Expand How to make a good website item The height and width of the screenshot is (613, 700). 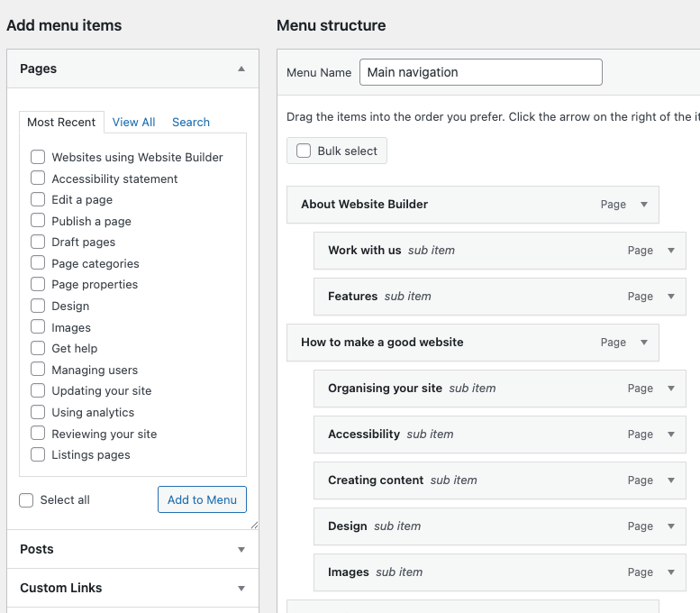643,343
